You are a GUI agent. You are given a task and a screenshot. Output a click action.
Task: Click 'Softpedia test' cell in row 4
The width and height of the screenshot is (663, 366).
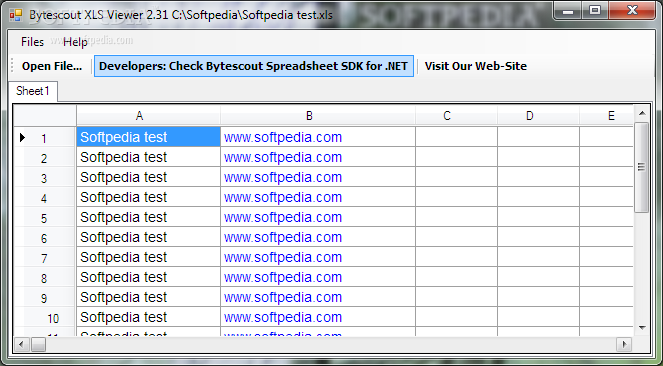point(148,197)
